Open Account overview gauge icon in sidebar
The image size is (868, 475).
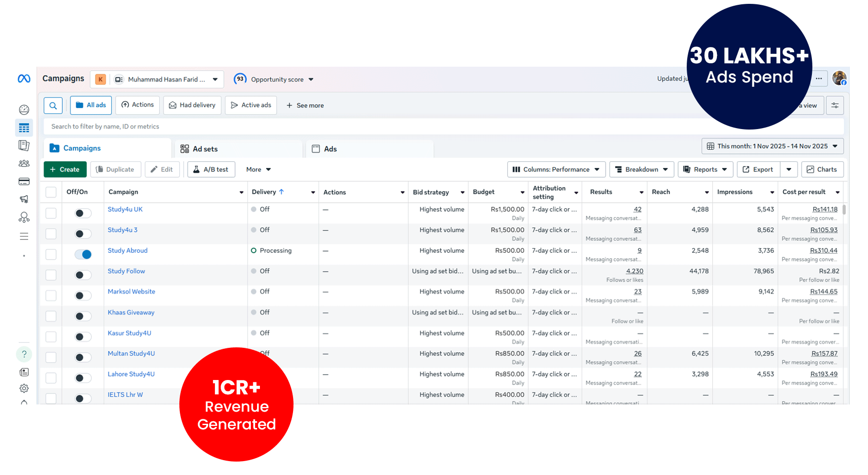click(24, 110)
